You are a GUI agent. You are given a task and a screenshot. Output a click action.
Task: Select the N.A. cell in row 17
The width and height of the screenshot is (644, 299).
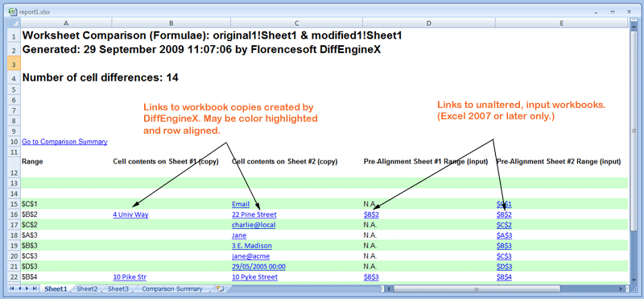(x=429, y=225)
